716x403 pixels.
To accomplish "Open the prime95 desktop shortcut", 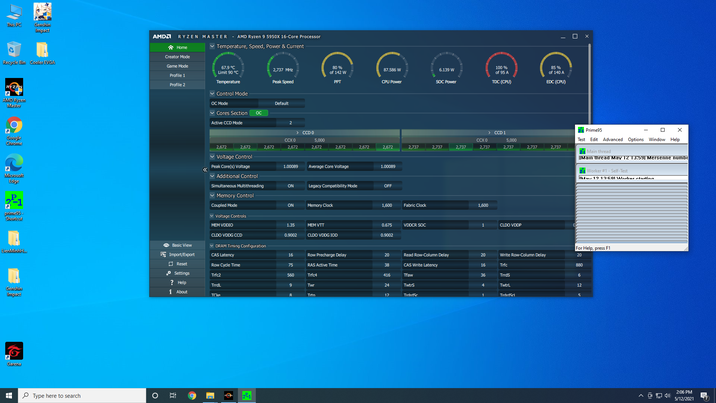I will [x=14, y=206].
